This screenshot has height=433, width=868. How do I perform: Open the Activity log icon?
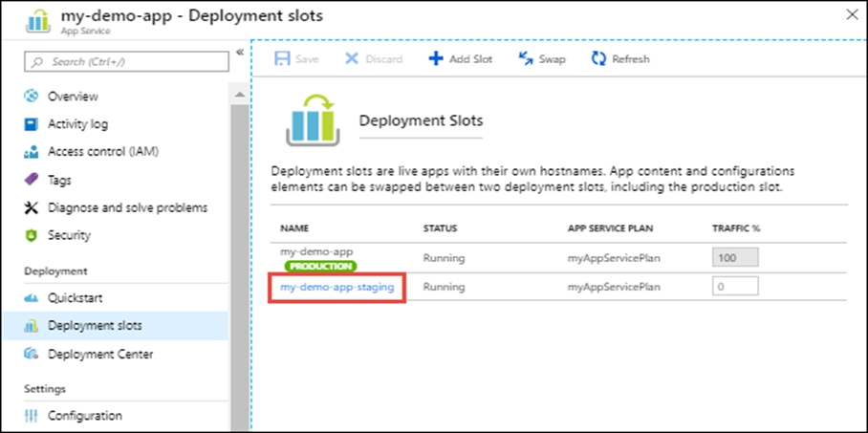click(31, 124)
